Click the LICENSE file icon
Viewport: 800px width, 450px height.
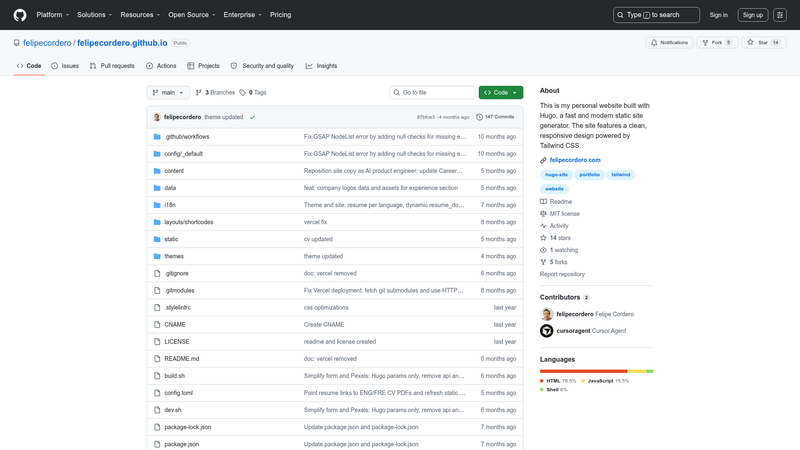coord(157,342)
